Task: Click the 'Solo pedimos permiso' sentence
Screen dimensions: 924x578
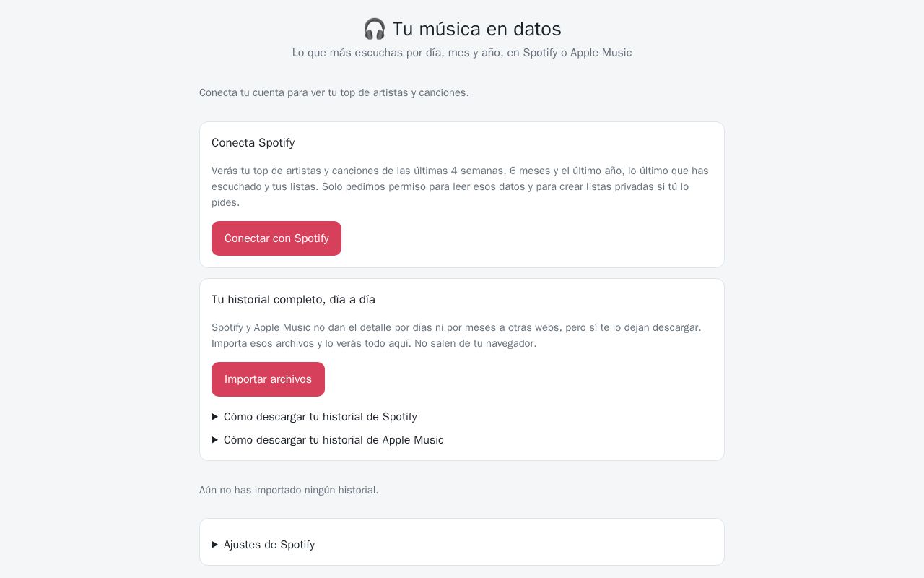Action: (450, 194)
